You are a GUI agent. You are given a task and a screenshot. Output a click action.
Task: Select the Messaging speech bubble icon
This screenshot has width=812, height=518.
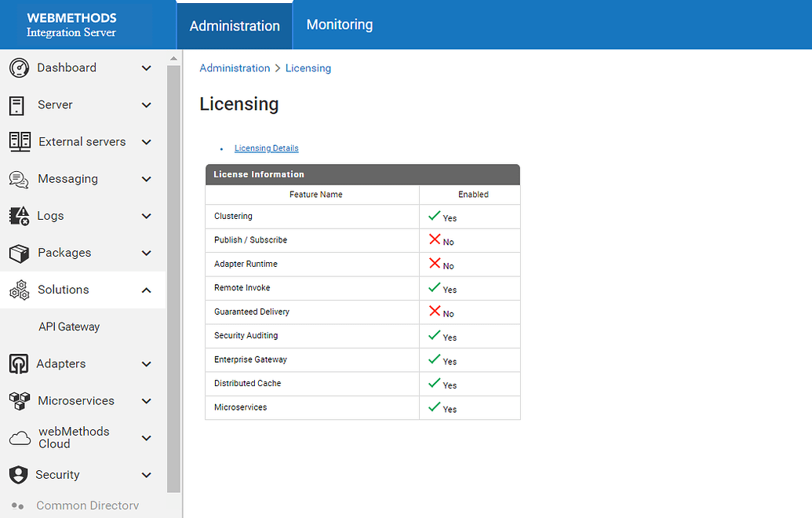[19, 178]
